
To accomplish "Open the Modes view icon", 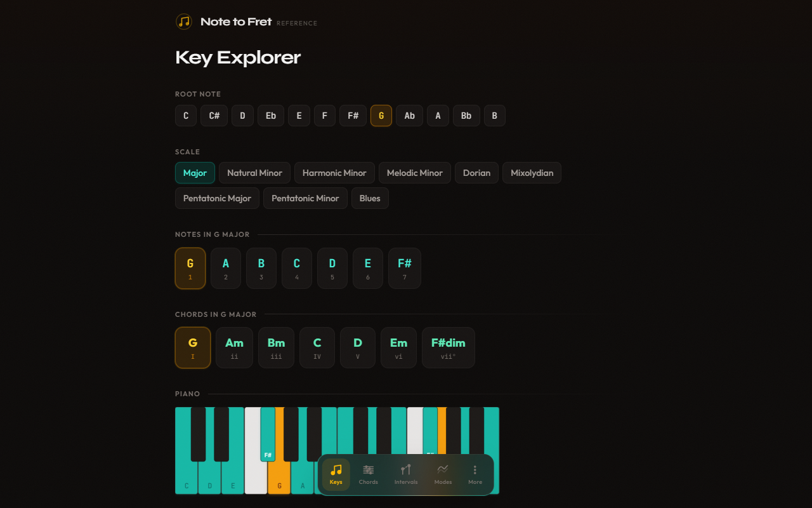I will pos(442,474).
